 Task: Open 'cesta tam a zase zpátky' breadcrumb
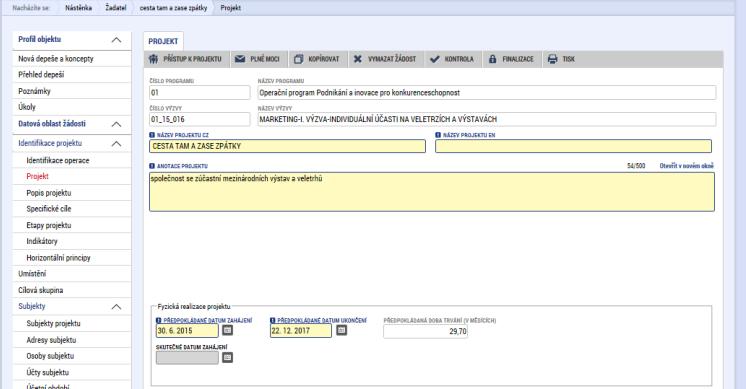pyautogui.click(x=173, y=8)
